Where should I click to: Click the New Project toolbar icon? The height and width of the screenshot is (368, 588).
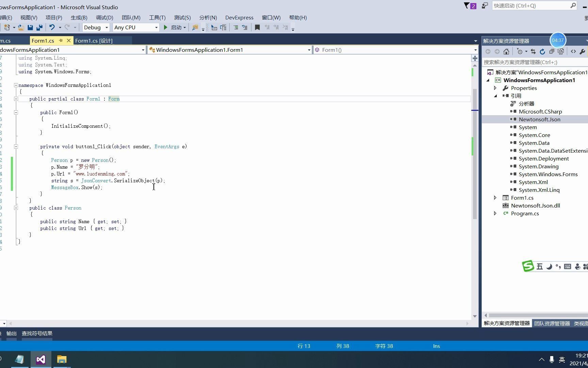[7, 28]
